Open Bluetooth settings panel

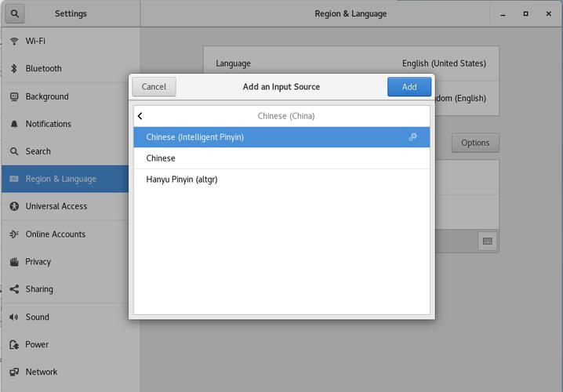pos(71,68)
